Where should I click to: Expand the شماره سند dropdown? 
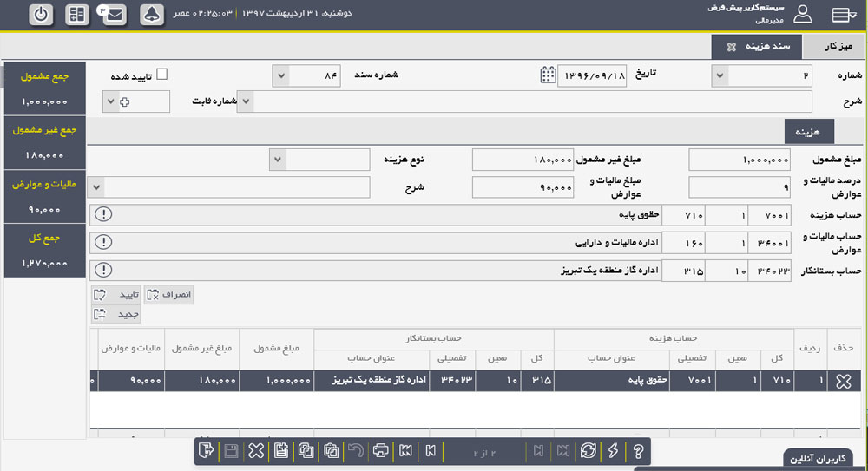[280, 75]
